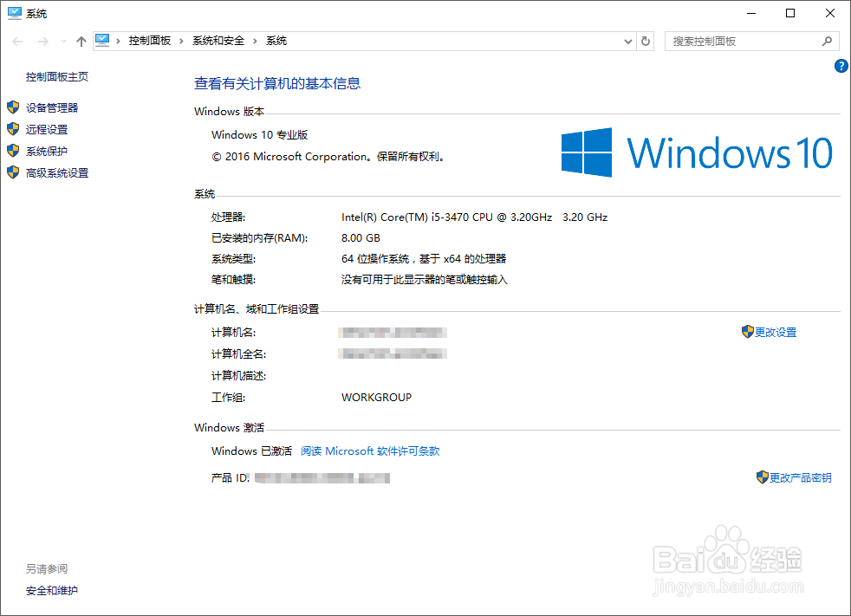
Task: Click 更改产品密钥 link
Action: click(801, 477)
